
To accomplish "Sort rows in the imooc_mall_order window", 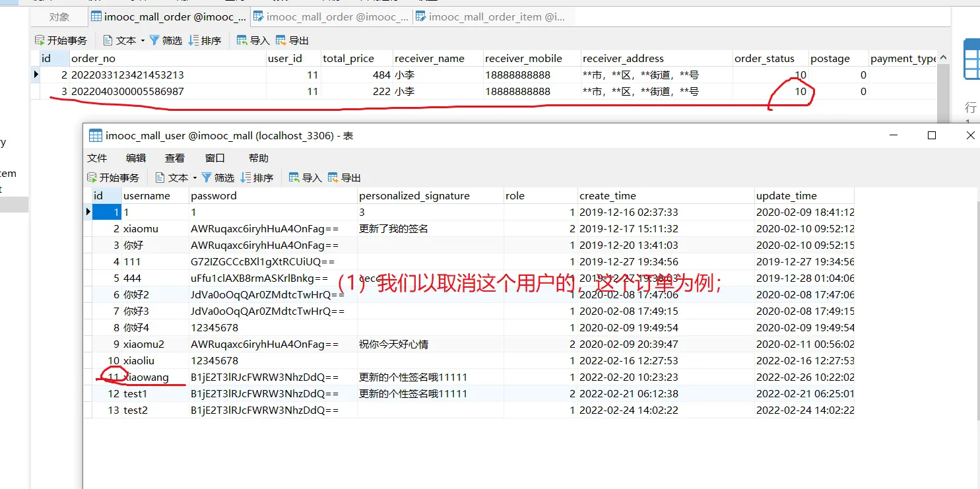I will tap(205, 40).
